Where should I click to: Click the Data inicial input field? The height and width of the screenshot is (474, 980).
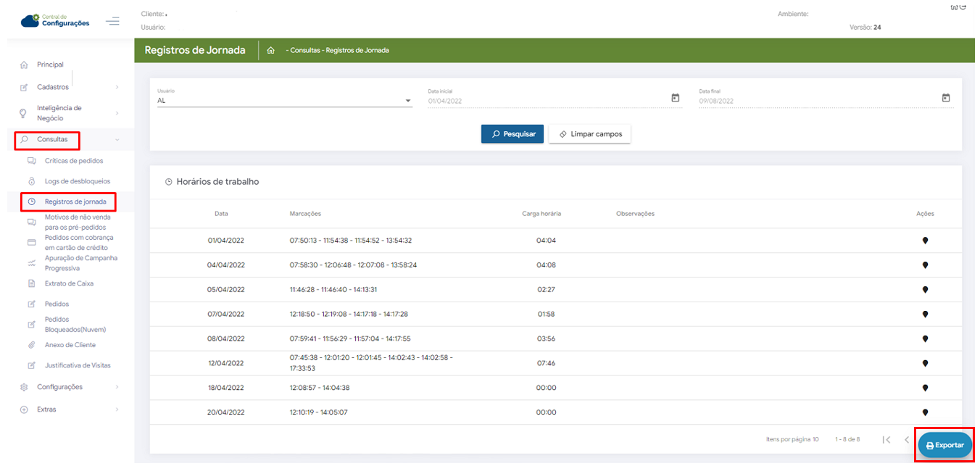(x=544, y=101)
